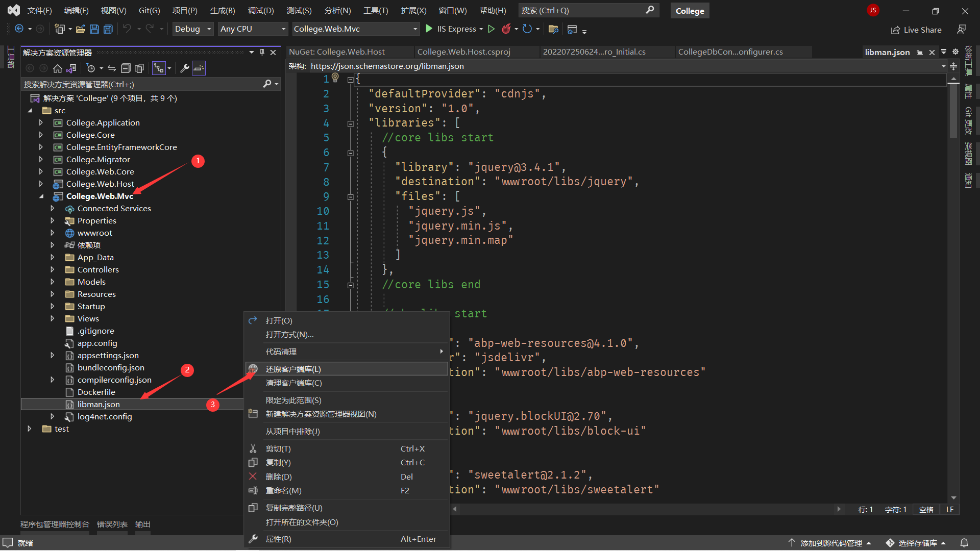Click the Save All toolbar icon
The image size is (980, 551).
[108, 29]
